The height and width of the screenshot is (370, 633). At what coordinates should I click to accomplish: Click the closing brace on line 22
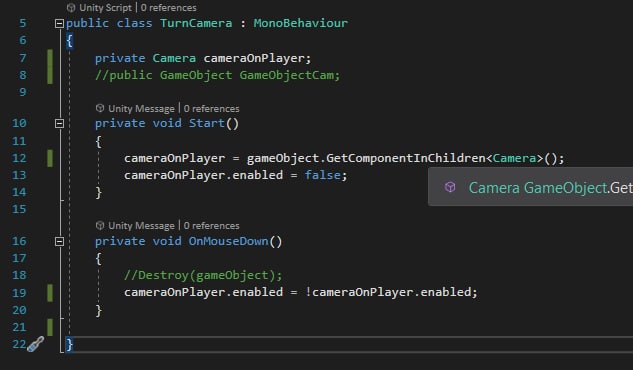(69, 345)
